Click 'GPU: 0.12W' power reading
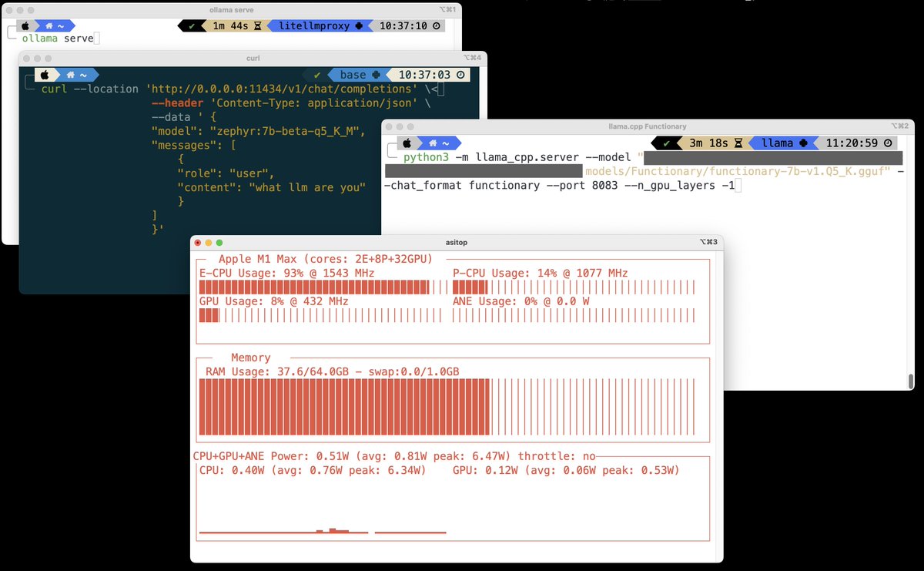The height and width of the screenshot is (571, 924). point(485,470)
